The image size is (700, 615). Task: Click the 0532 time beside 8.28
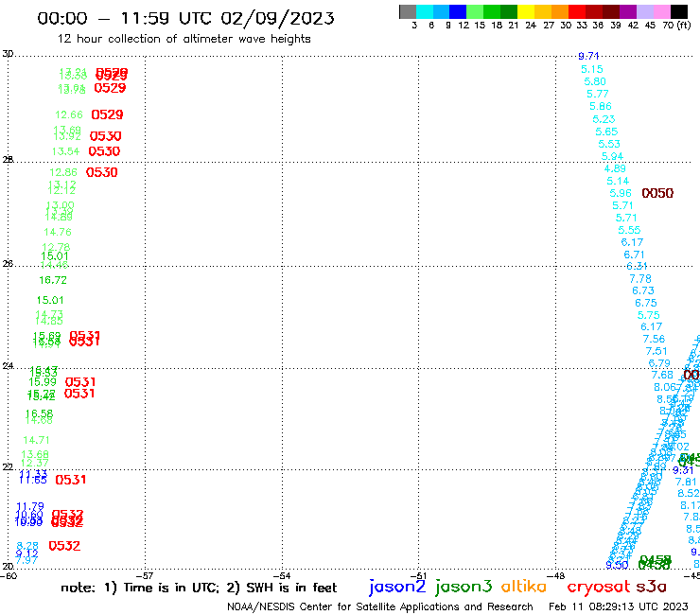(x=64, y=546)
